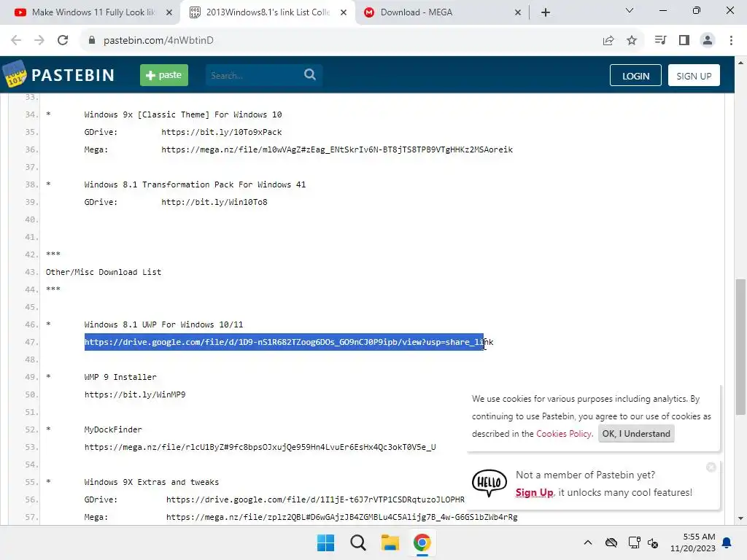
Task: Reload the Pastebin page
Action: tap(63, 41)
